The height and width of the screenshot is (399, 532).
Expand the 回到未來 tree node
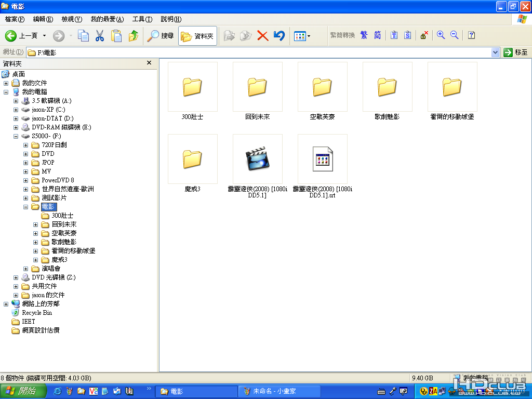(35, 224)
